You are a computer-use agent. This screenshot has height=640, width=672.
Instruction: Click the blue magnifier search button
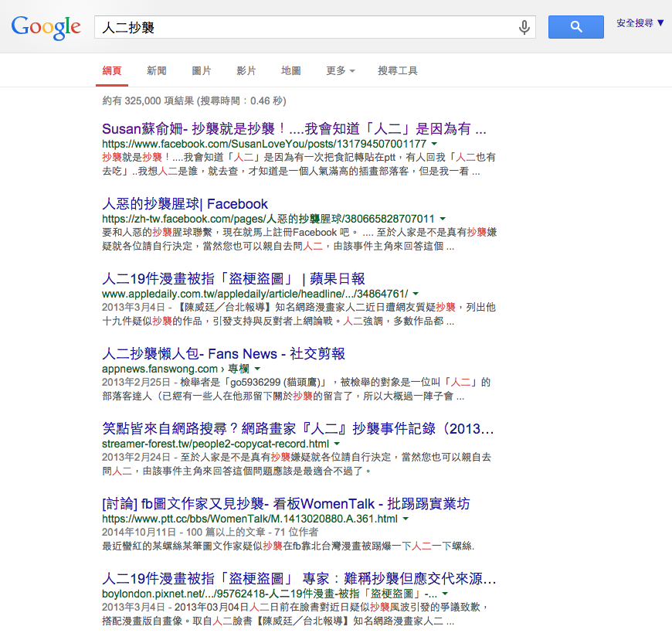576,27
